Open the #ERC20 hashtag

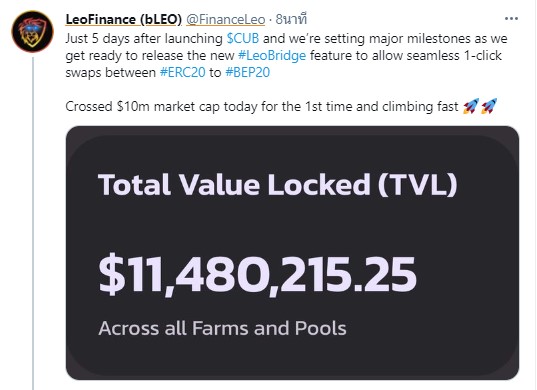(183, 72)
